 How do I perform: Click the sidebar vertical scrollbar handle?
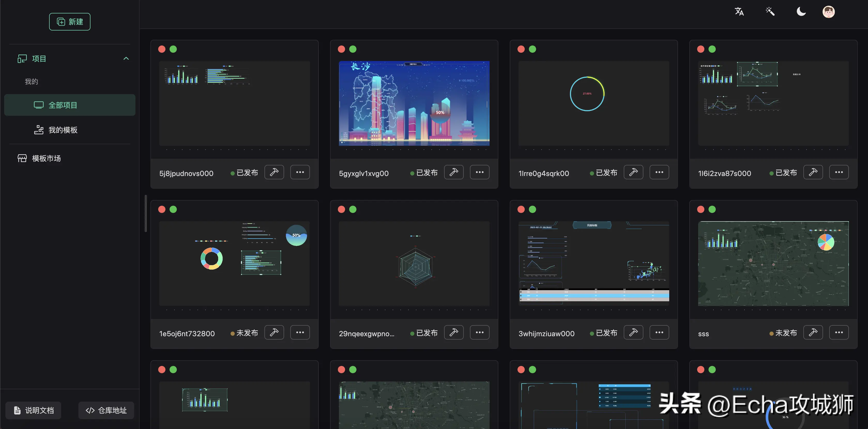(146, 213)
